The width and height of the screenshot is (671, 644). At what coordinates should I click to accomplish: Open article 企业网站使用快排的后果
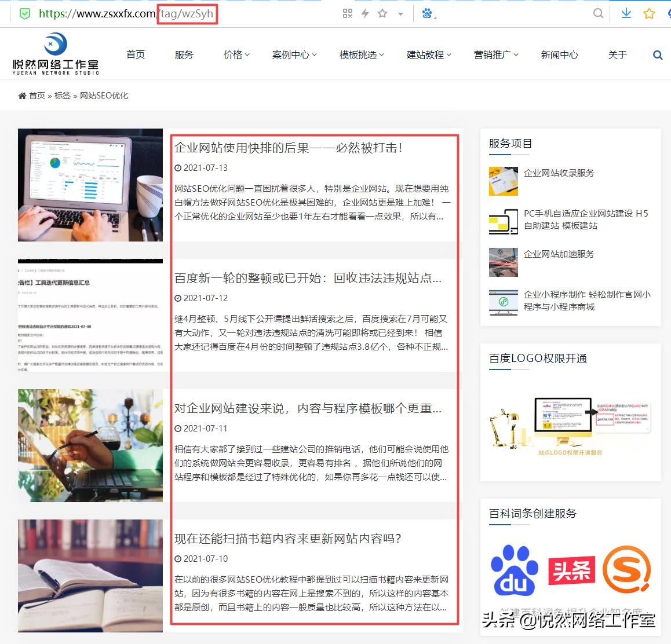(x=289, y=148)
